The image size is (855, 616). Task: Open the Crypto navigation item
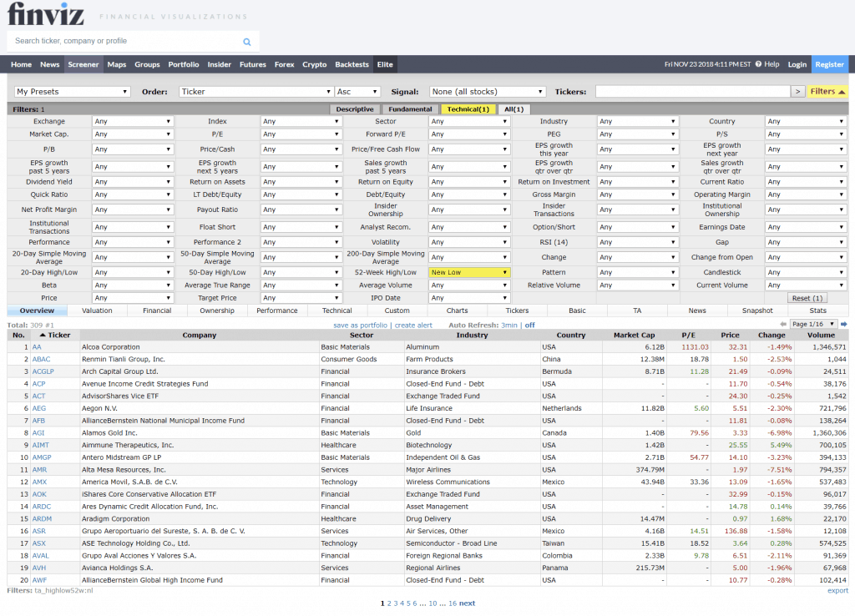click(315, 64)
